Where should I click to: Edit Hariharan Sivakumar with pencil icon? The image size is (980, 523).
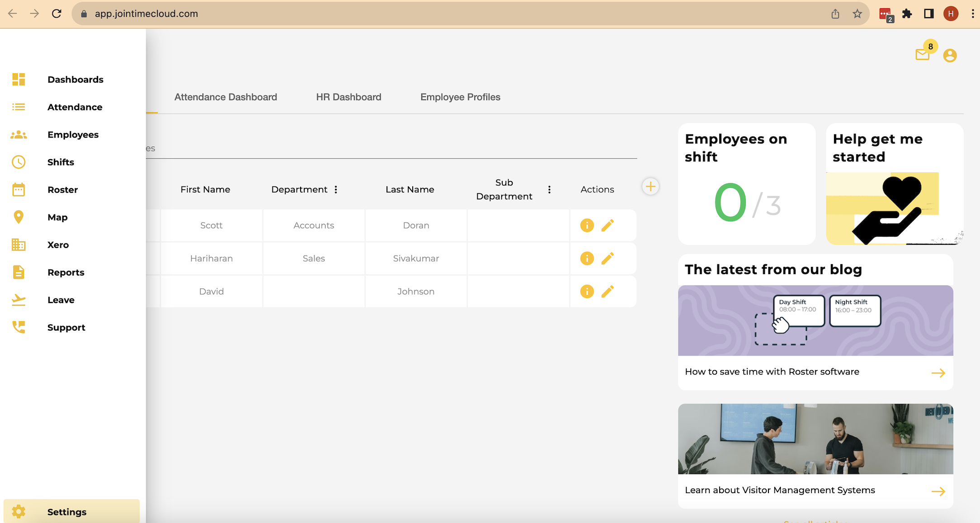click(x=608, y=258)
